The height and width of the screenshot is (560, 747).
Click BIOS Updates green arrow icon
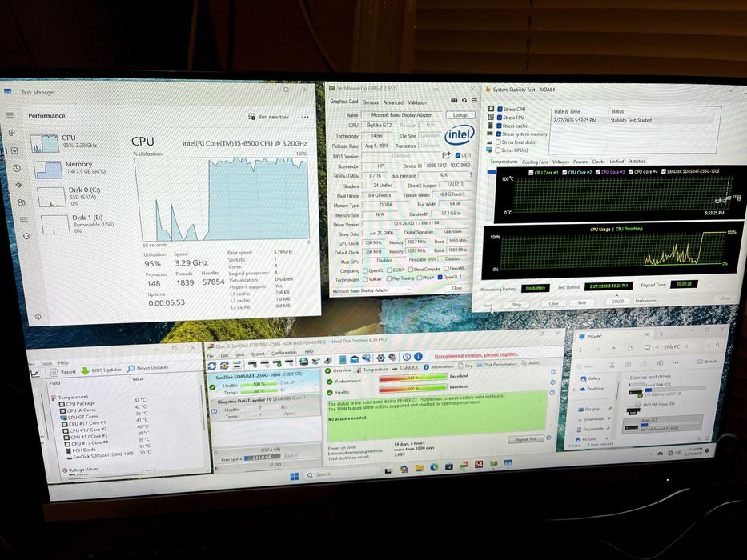(86, 370)
